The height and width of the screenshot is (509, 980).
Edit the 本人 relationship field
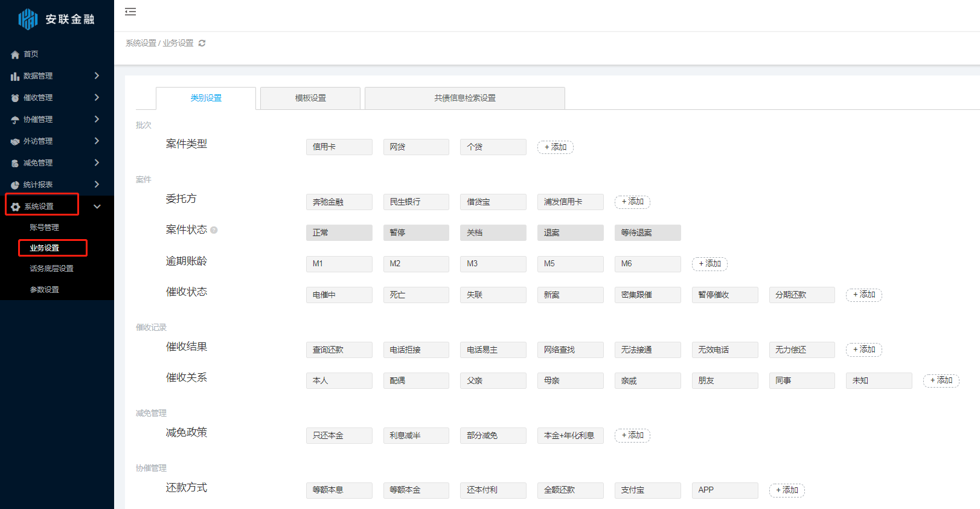[x=339, y=381]
